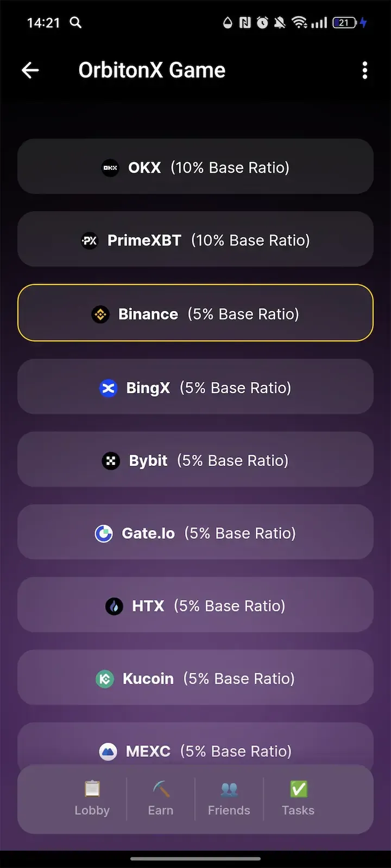This screenshot has width=391, height=868.
Task: Tap the Kucoin green logo icon
Action: coord(104,679)
